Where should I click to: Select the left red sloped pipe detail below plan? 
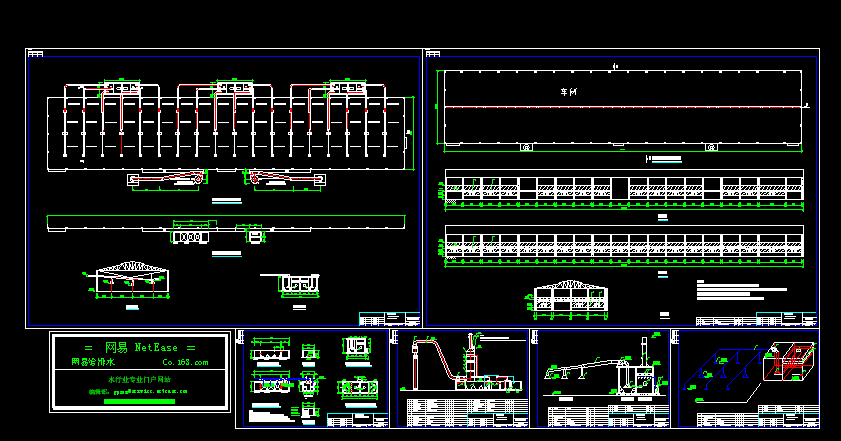point(167,179)
